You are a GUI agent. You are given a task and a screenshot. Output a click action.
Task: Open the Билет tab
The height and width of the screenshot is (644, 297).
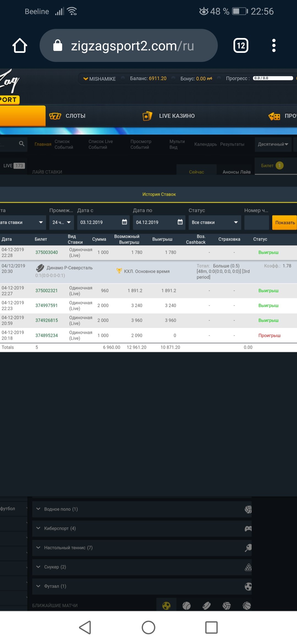click(x=272, y=166)
